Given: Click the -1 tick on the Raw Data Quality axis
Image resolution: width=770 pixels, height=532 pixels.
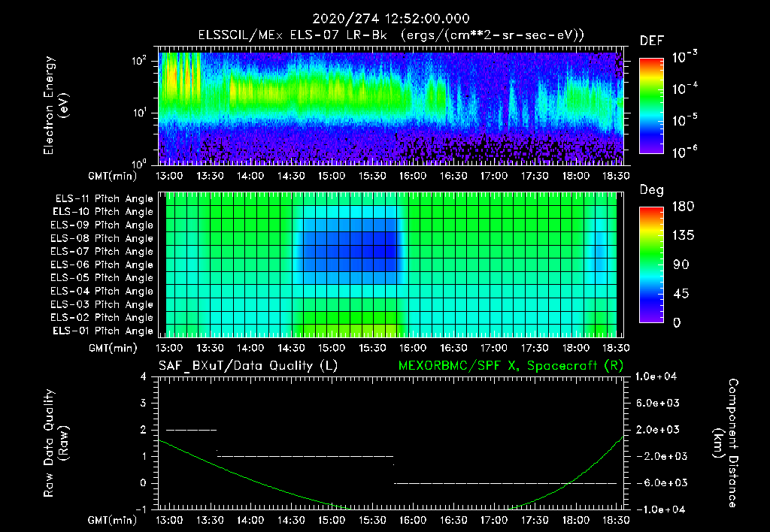Looking at the screenshot, I should click(x=141, y=509).
